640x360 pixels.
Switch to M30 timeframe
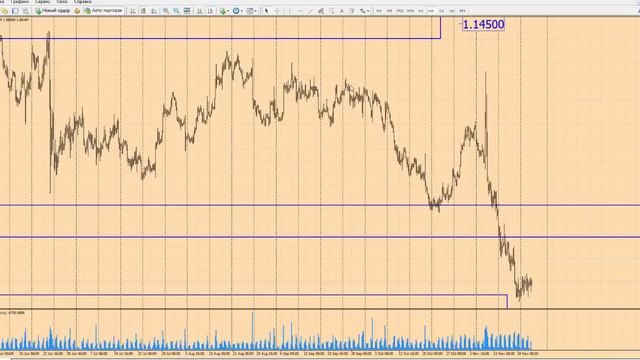click(x=411, y=11)
